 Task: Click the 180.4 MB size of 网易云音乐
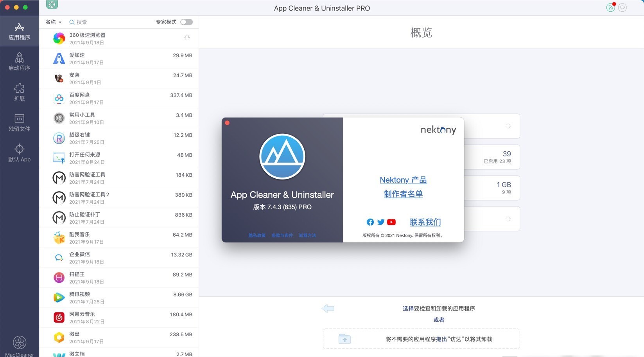tap(181, 315)
